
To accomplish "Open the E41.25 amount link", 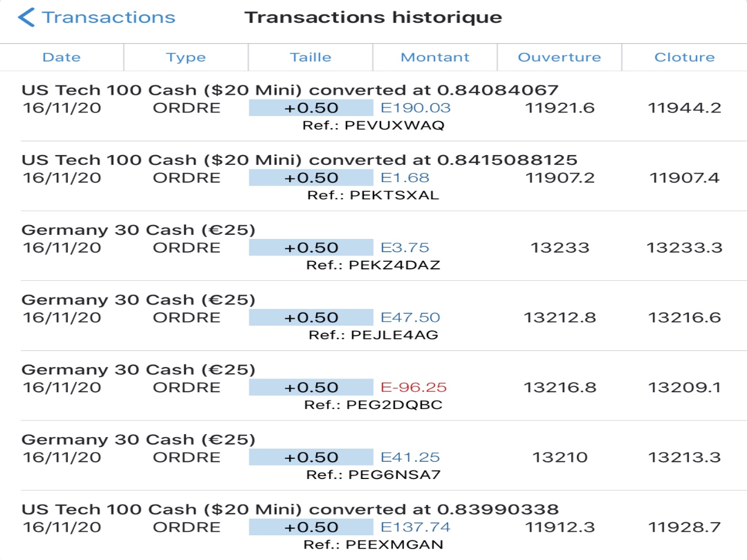I will click(x=410, y=458).
